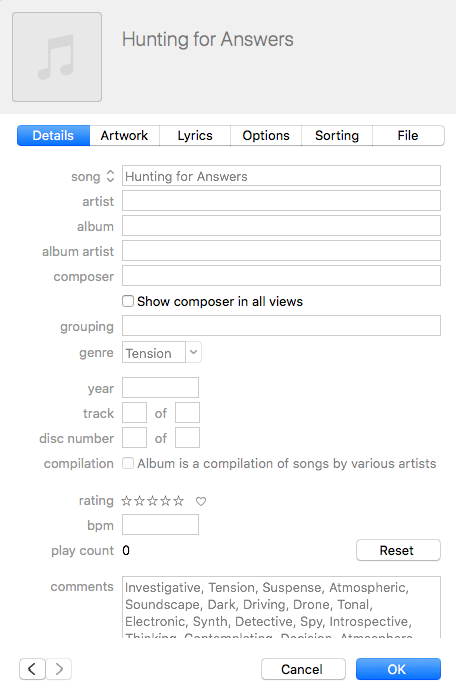The image size is (456, 699).
Task: Expand the genre dropdown arrow
Action: click(x=193, y=352)
